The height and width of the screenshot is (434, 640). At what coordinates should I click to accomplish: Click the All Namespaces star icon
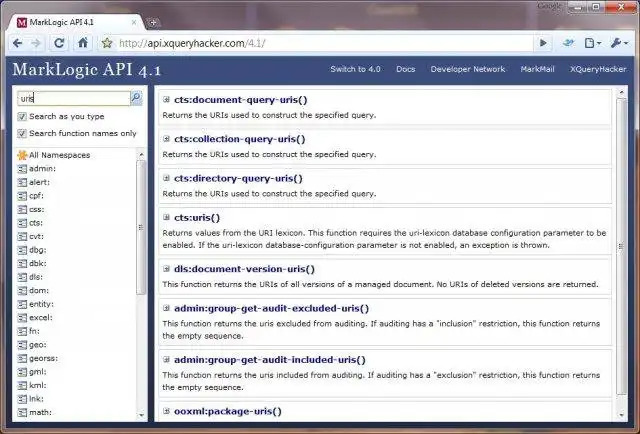(x=22, y=155)
